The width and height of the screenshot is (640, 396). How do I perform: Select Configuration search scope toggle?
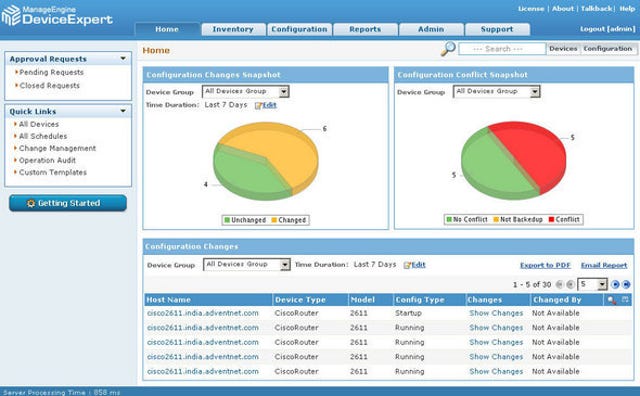tap(608, 49)
